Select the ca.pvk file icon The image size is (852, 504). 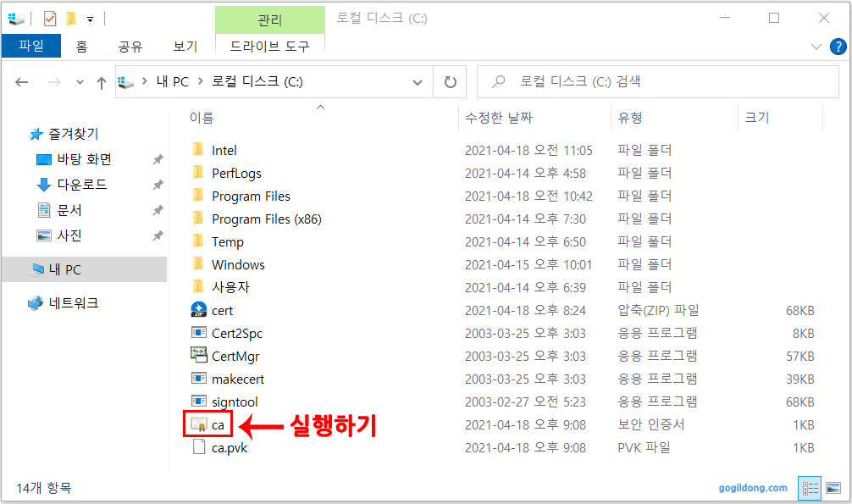coord(199,447)
